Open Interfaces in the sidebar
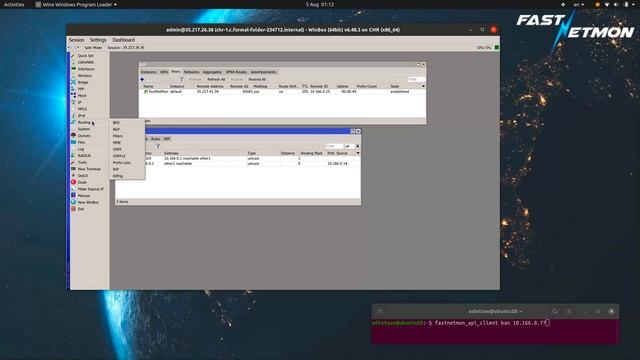This screenshot has width=640, height=360. coord(86,69)
